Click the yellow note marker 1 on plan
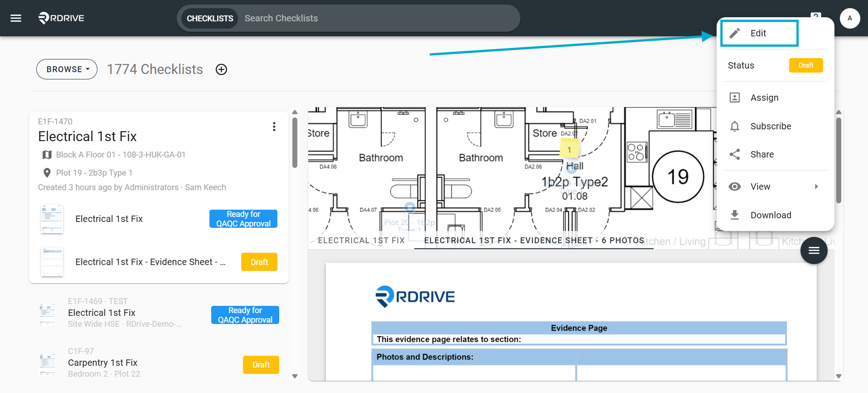Viewport: 868px width, 393px height. click(x=570, y=149)
